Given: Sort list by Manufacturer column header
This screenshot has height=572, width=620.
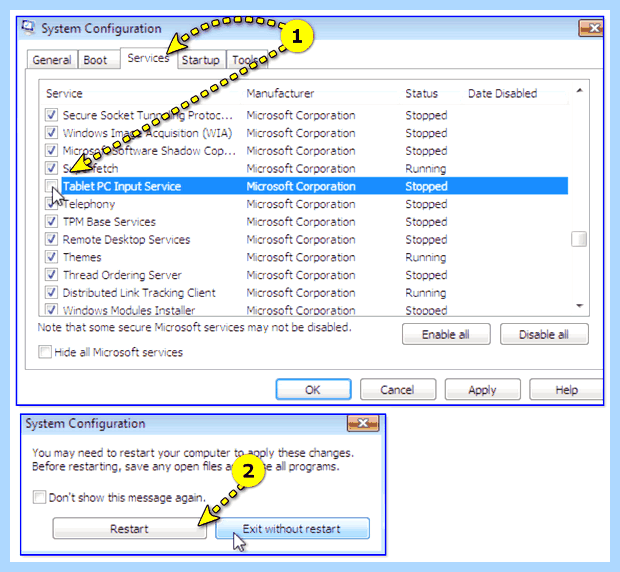Looking at the screenshot, I should (x=280, y=94).
